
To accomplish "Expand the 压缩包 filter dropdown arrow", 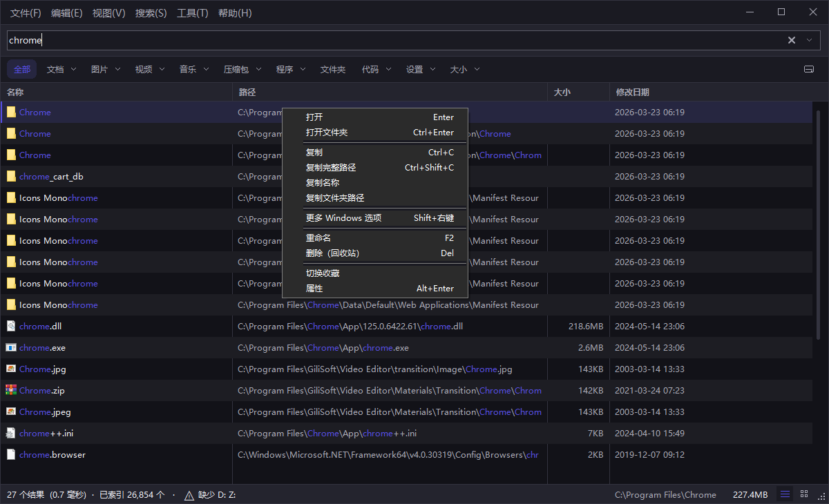I will (x=258, y=69).
